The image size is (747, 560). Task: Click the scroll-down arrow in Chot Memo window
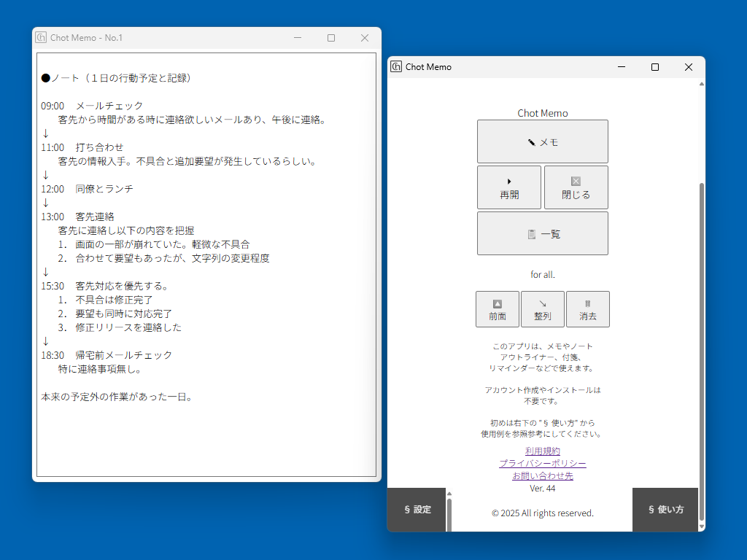click(702, 526)
